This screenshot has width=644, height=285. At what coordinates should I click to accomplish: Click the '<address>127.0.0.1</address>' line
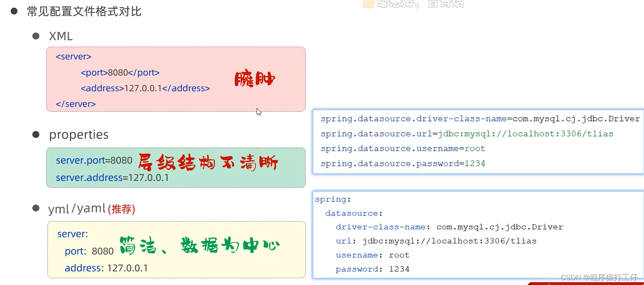click(x=145, y=88)
